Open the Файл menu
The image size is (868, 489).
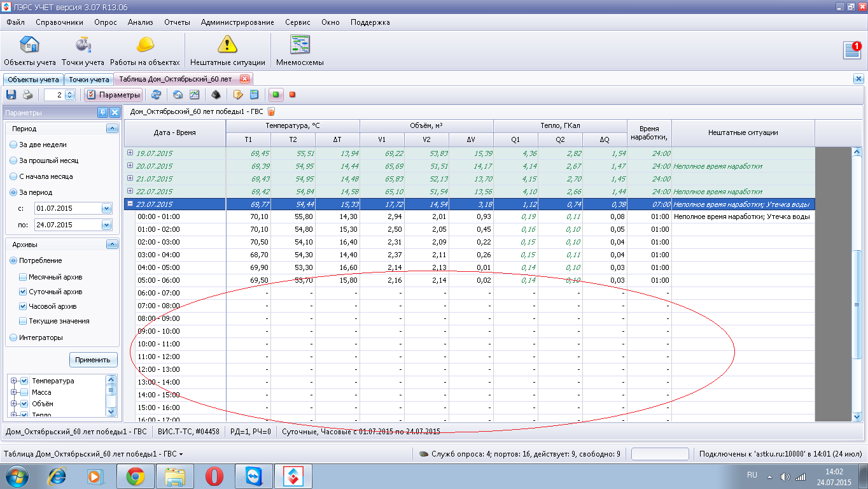coord(16,22)
